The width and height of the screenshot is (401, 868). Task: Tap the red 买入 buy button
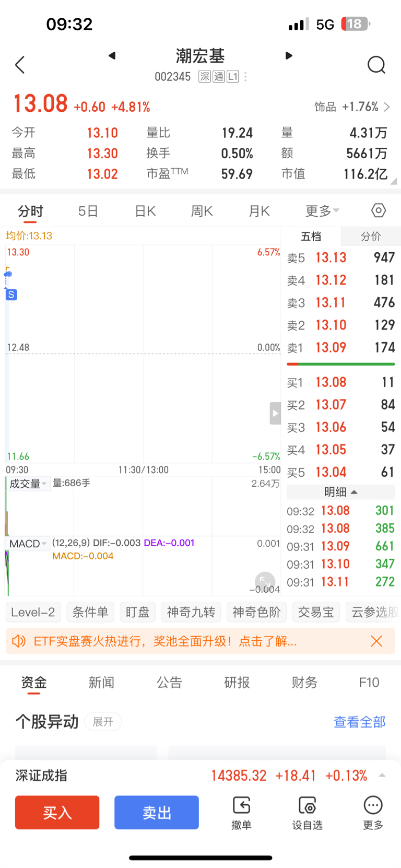(x=57, y=813)
